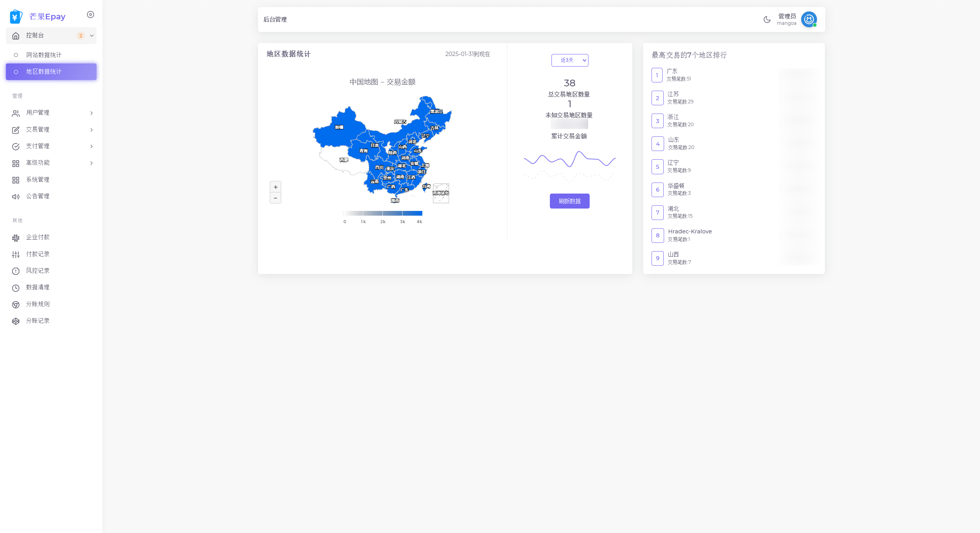The width and height of the screenshot is (980, 533).
Task: Zoom out the map with minus button
Action: click(275, 198)
